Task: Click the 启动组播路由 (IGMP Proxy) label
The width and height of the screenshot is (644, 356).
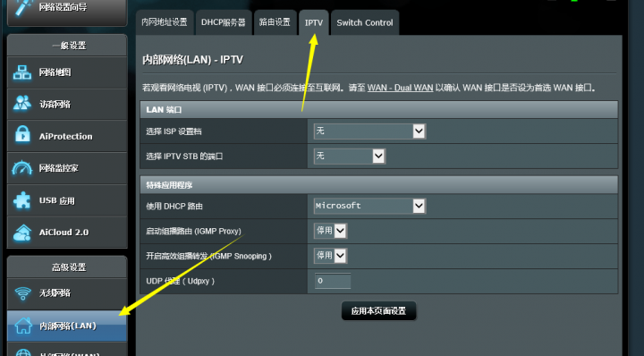Action: tap(193, 231)
